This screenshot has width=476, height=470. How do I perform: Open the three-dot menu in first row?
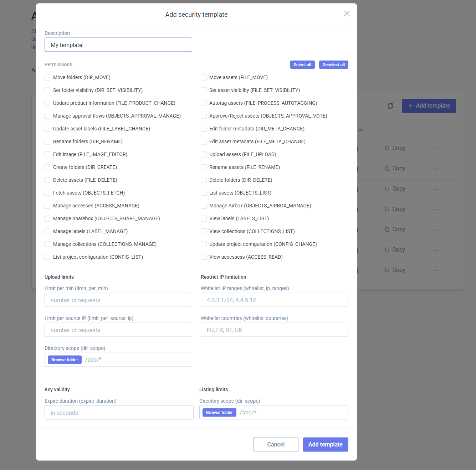[x=436, y=149]
